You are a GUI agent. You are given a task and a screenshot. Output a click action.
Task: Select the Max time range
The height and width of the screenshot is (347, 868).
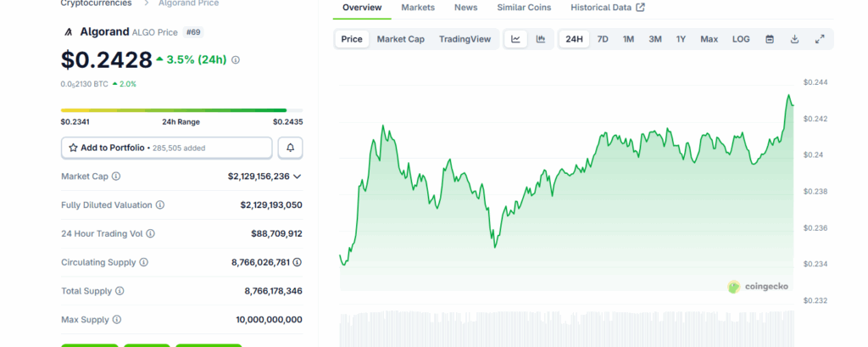(x=709, y=39)
